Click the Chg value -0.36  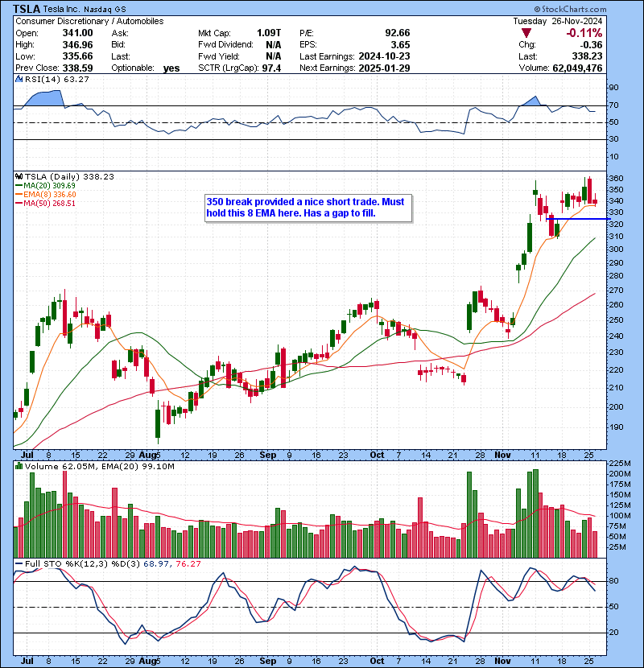point(592,45)
